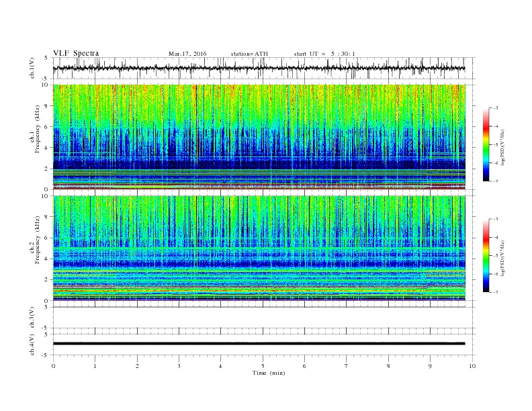Screen dimensions: 532x411
Task: Click the '0' tick on the time axis
Action: (x=53, y=366)
